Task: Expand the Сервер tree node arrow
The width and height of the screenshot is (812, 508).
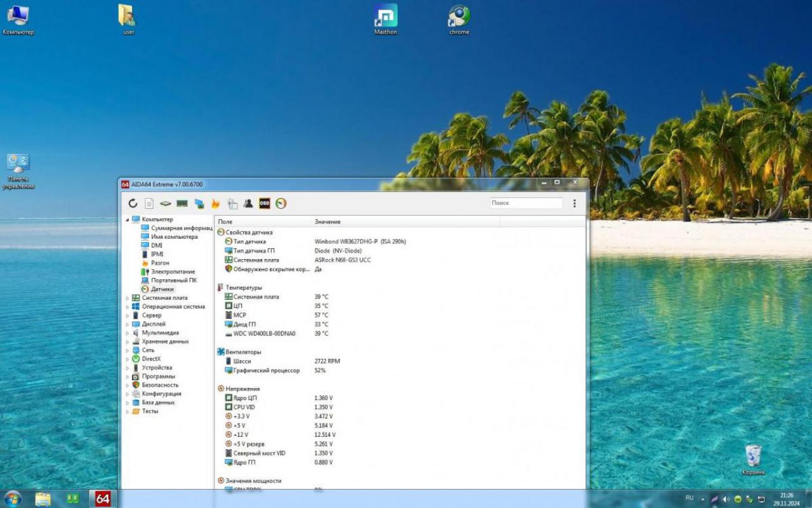Action: [x=127, y=316]
